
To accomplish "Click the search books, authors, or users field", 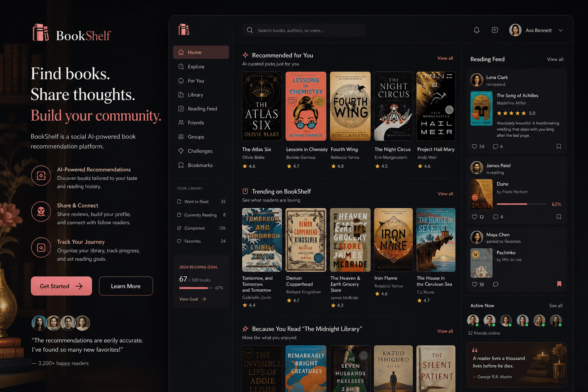I will pos(304,30).
